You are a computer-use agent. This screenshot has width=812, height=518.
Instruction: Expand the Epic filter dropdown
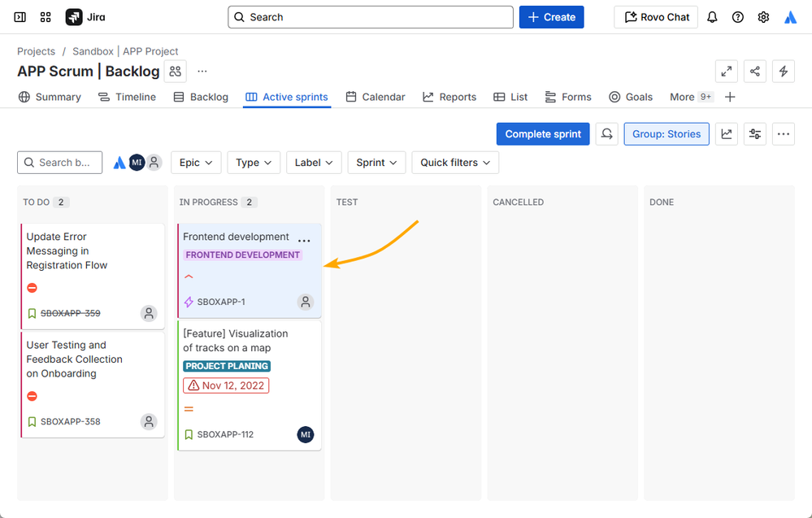(196, 163)
